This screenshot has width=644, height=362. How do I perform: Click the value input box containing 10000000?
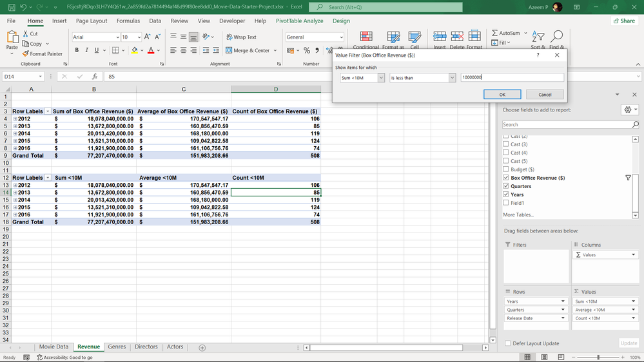tap(512, 77)
